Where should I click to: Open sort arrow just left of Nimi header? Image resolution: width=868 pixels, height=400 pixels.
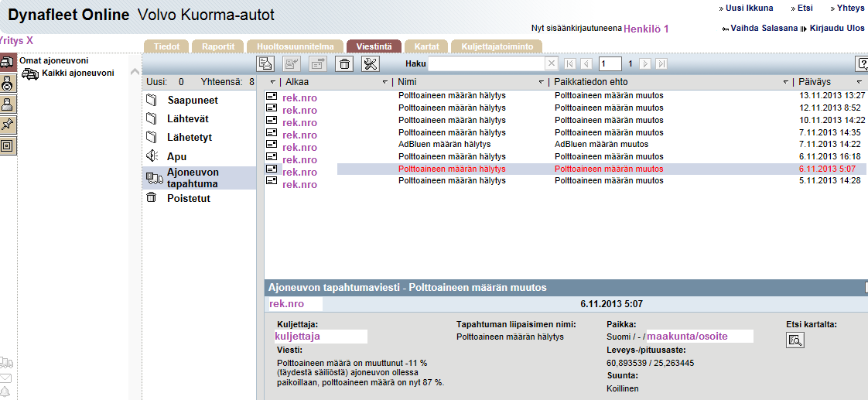(385, 82)
